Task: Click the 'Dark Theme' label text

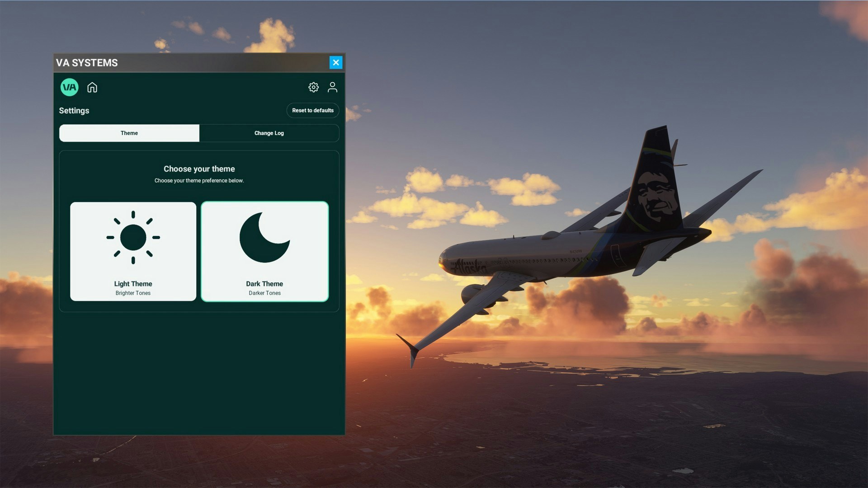Action: [x=264, y=284]
